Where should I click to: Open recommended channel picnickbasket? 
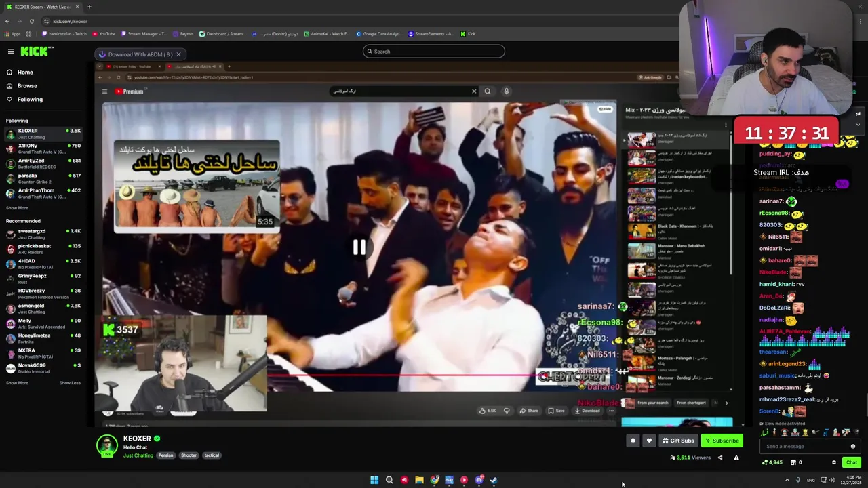coord(43,249)
